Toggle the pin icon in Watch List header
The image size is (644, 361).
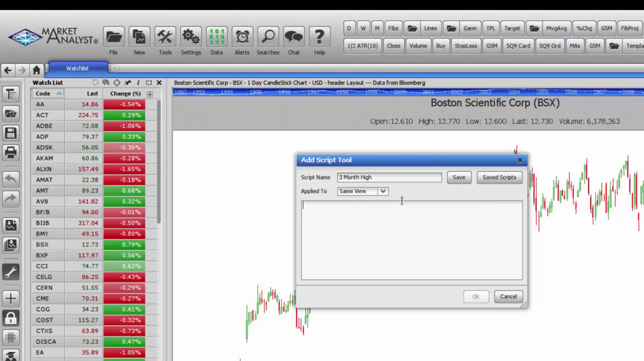pos(127,83)
